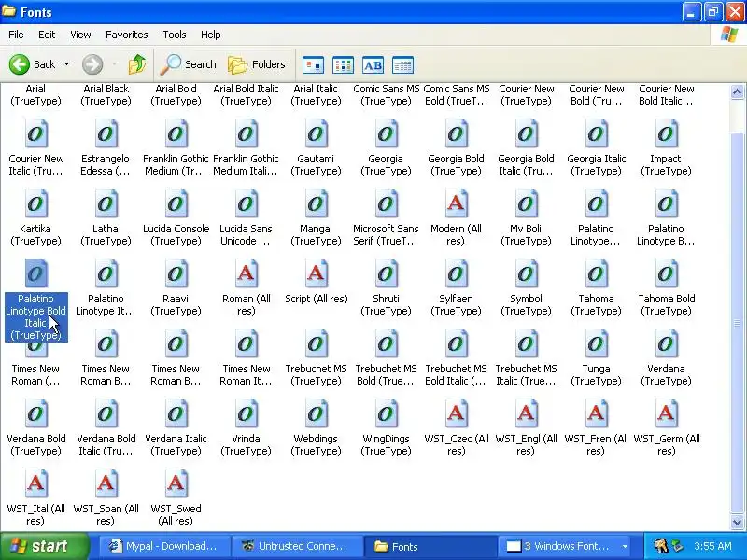Open the Favorites menu

click(127, 35)
